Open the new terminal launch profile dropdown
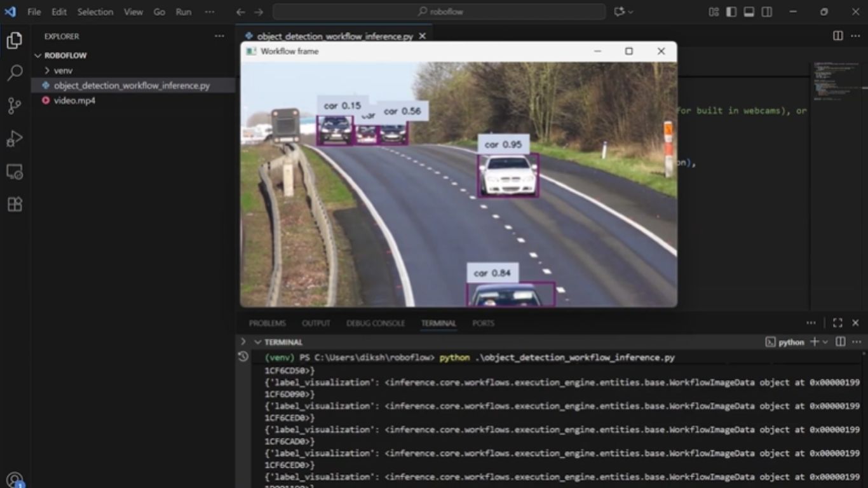 click(825, 342)
